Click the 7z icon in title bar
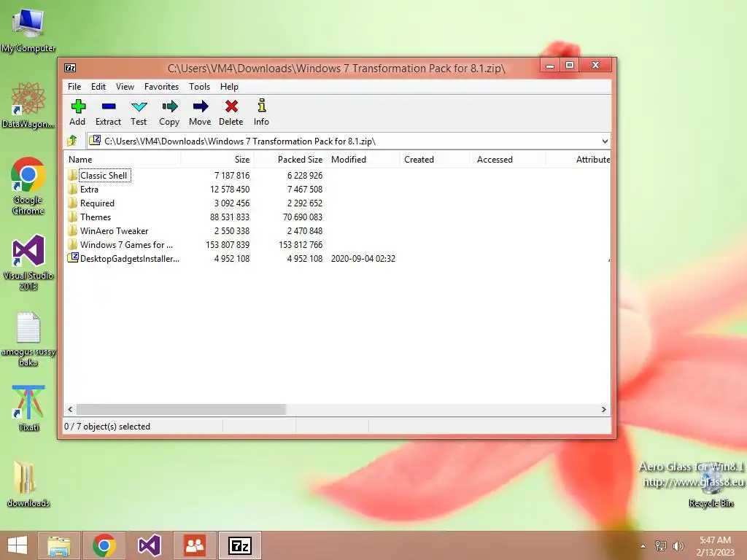 coord(70,68)
